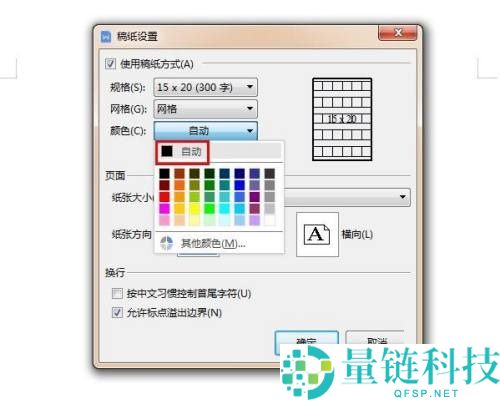Viewport: 500px width, 404px height.
Task: Expand the 网格(G) dropdown list
Action: (205, 109)
